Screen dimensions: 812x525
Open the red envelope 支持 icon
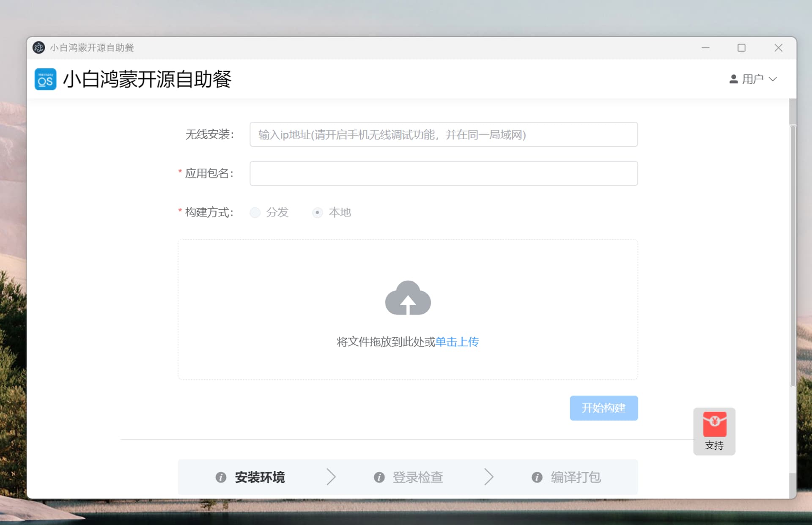click(714, 424)
